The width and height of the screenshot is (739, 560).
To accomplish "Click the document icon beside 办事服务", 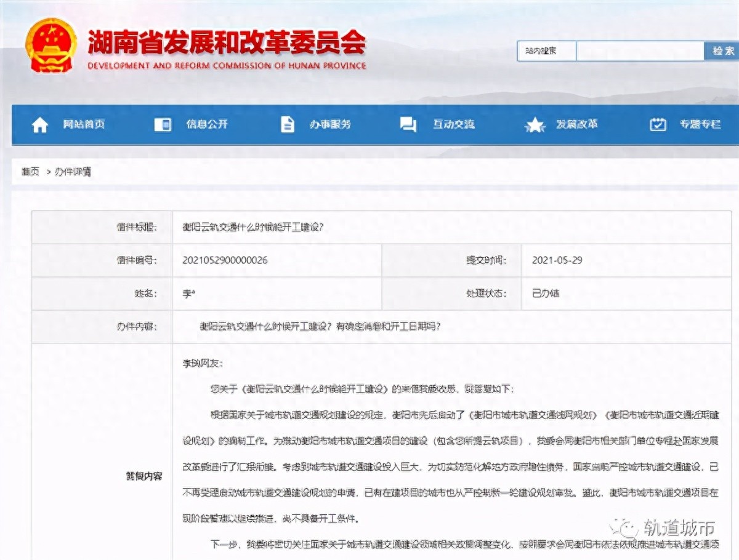I will pyautogui.click(x=287, y=124).
